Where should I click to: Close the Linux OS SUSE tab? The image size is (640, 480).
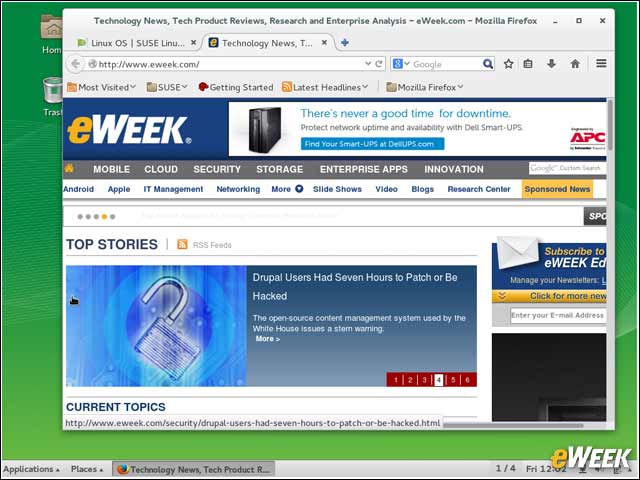tap(194, 42)
